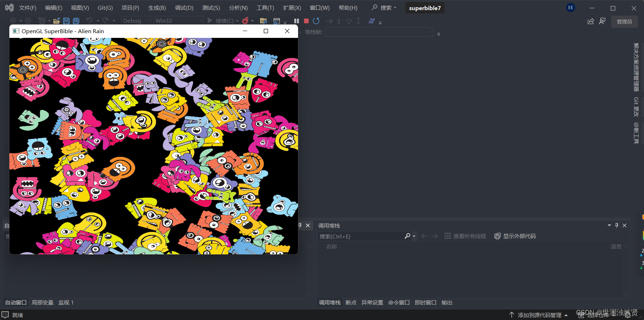
Task: Pin the 自动窗口 panel
Action: [300, 225]
